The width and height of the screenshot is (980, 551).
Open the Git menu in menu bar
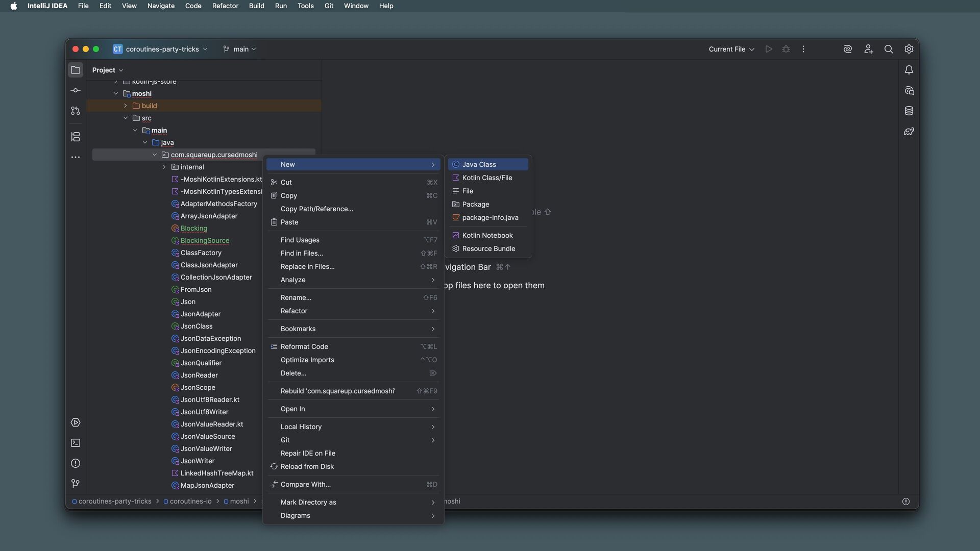click(329, 6)
